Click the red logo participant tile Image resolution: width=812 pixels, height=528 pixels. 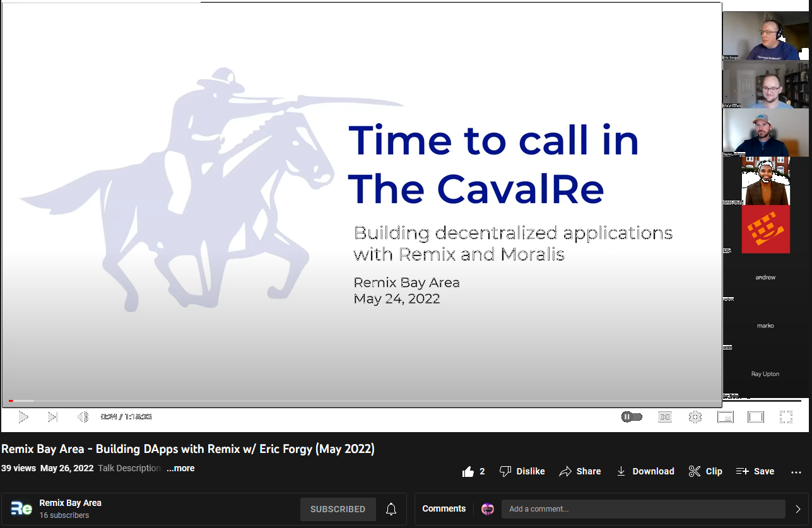click(x=765, y=229)
